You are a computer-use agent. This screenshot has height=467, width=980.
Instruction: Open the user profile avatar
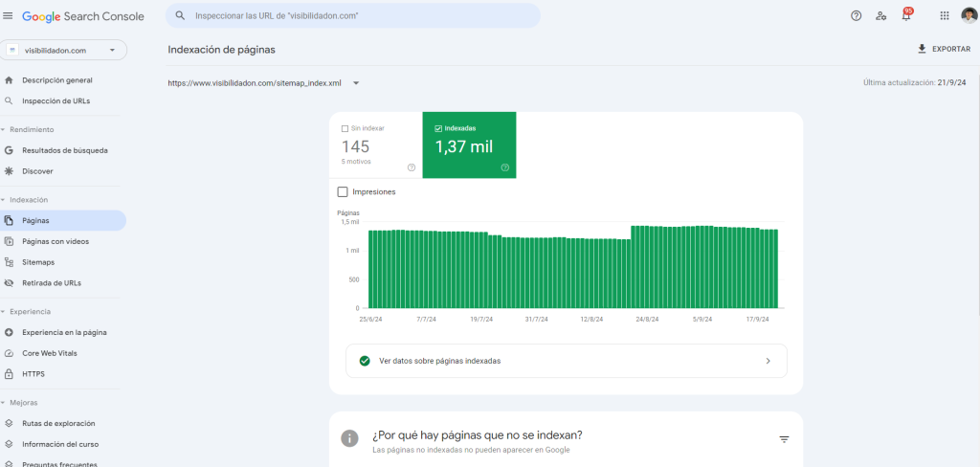[x=968, y=15]
